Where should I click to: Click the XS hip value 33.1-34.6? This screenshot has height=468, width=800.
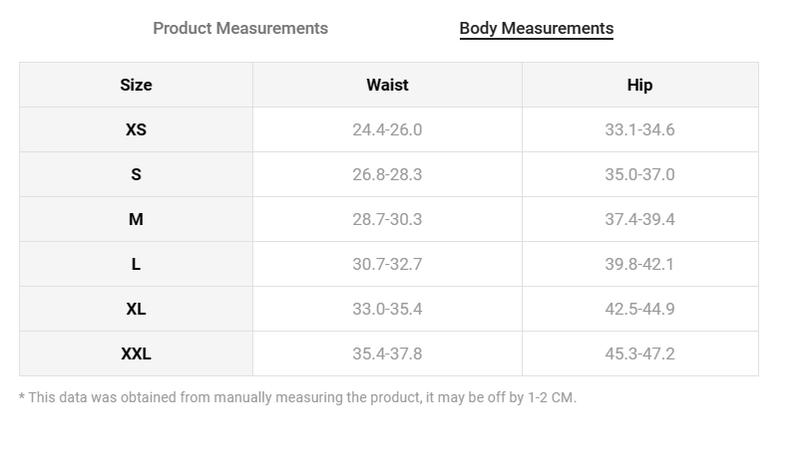[640, 130]
